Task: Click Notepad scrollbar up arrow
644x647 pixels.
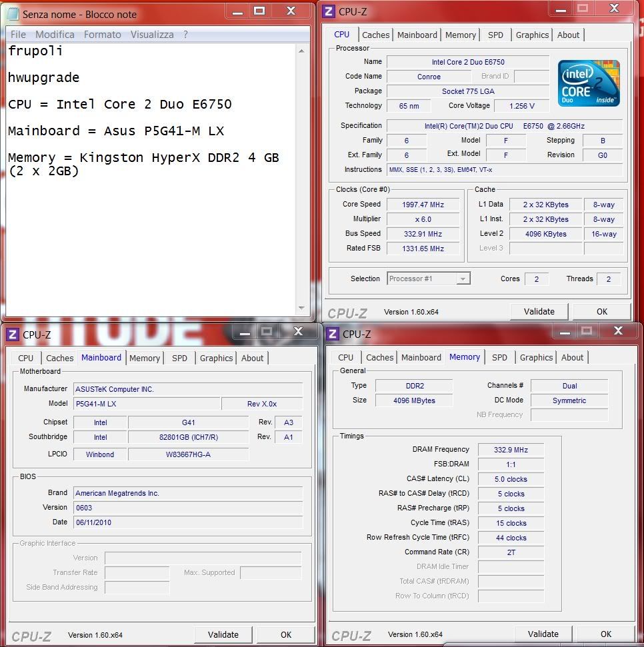Action: [x=301, y=51]
